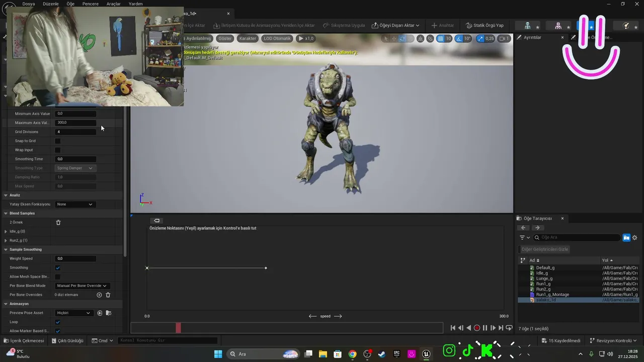Use selected asset for Preview Pose Asset
This screenshot has height=362, width=644.
coord(100,313)
